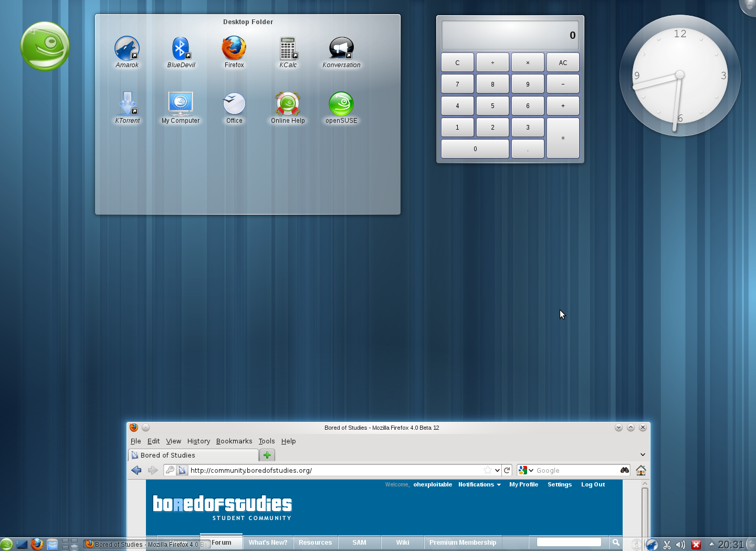Open the Bookmarks menu in Firefox
This screenshot has width=756, height=551.
pyautogui.click(x=234, y=441)
